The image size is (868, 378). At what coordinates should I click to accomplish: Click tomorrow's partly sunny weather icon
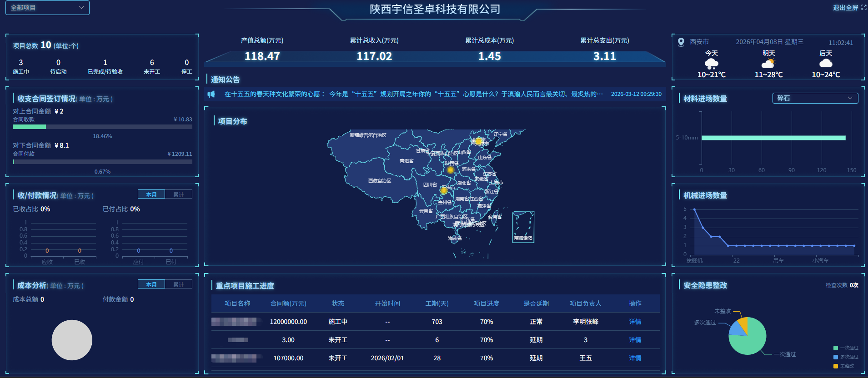(x=768, y=64)
